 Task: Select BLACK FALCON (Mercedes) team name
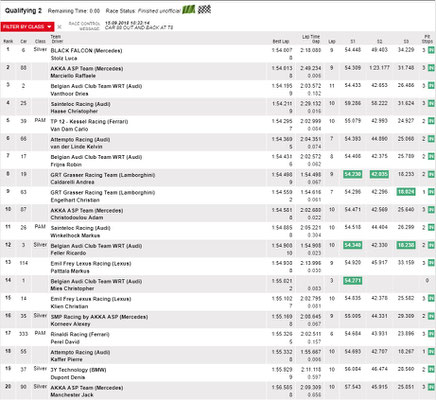point(86,51)
